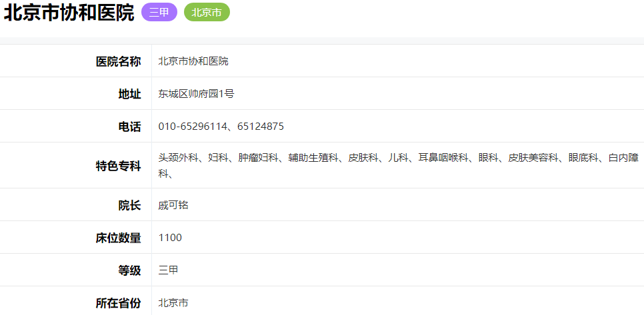The height and width of the screenshot is (315, 644).
Task: Click the 所在省份 row label
Action: click(118, 304)
